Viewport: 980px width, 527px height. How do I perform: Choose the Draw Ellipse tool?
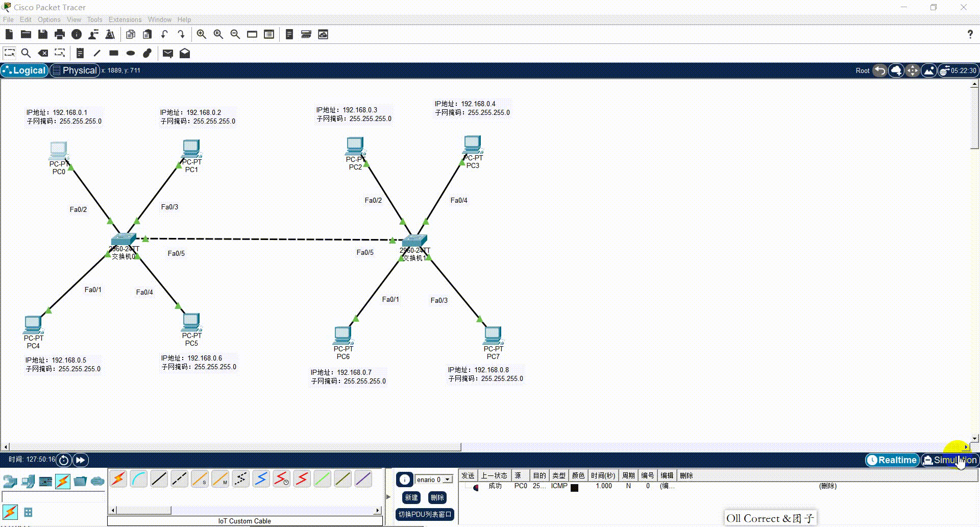[x=131, y=53]
